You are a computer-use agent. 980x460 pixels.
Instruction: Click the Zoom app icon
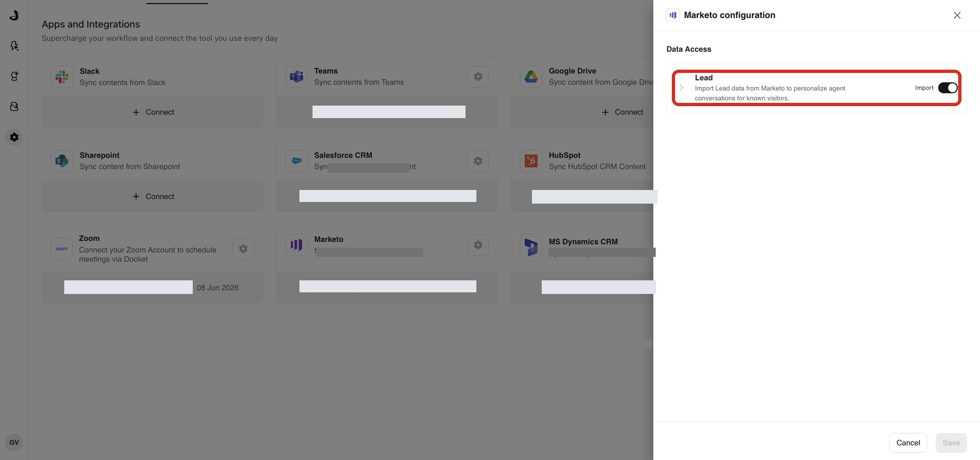[x=62, y=249]
